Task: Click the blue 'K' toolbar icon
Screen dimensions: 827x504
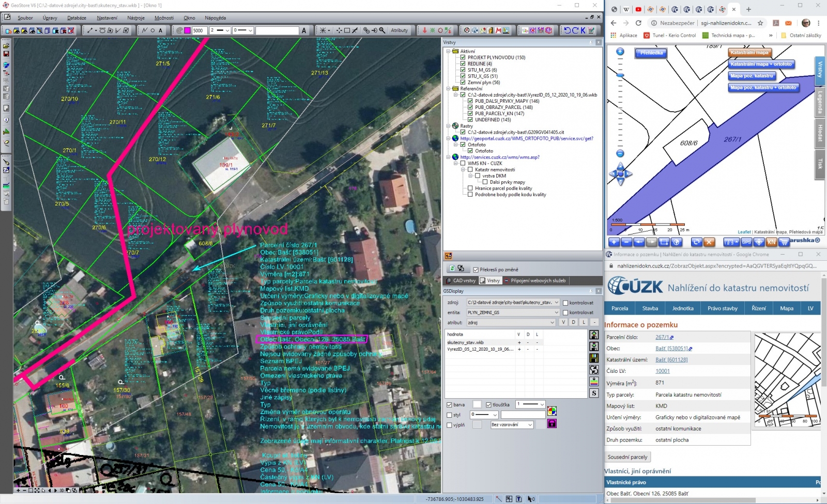Action: point(583,30)
